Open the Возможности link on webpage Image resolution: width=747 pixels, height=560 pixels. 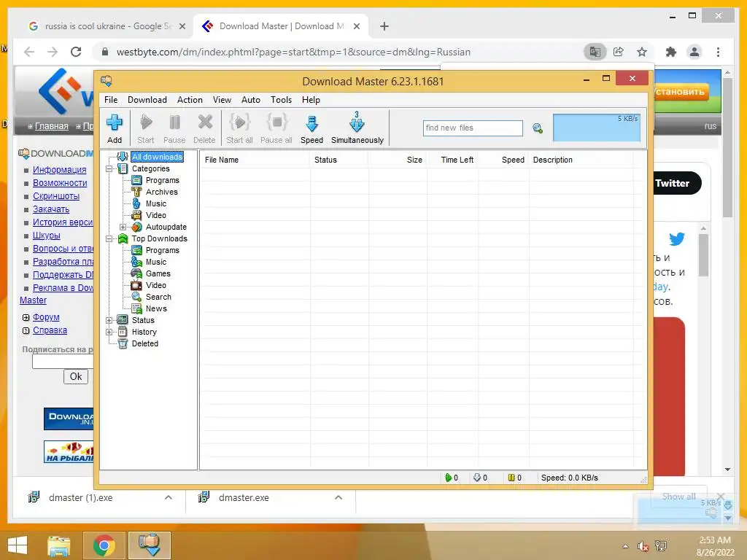(60, 183)
